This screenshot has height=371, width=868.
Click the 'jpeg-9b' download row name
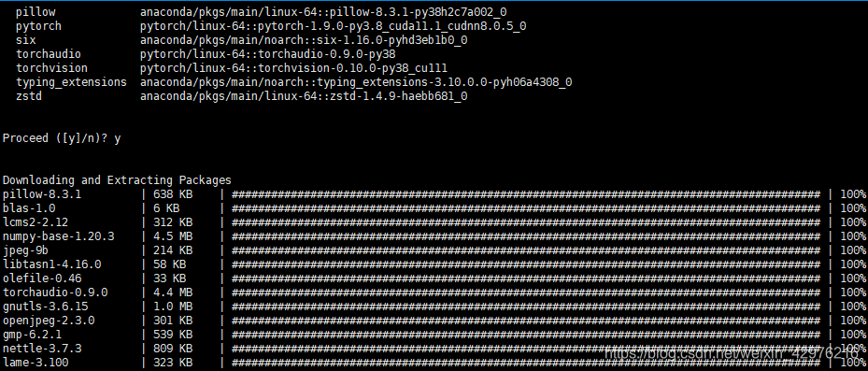(x=25, y=250)
